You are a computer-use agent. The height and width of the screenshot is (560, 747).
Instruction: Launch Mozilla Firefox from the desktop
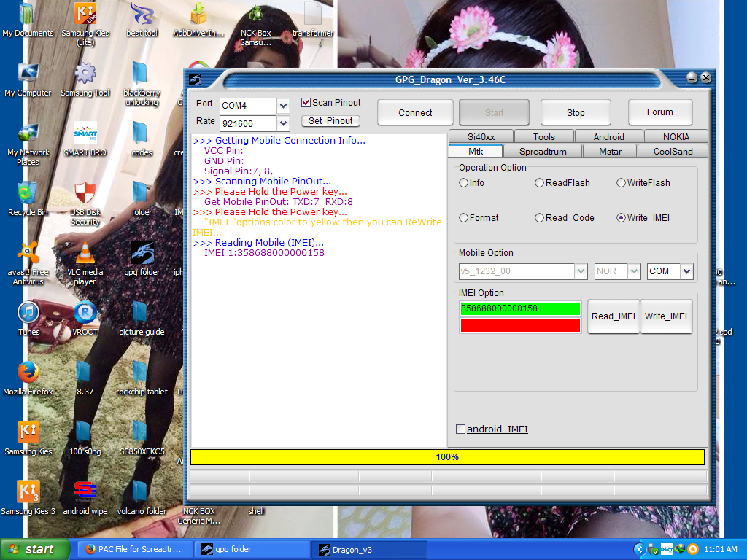coord(28,373)
